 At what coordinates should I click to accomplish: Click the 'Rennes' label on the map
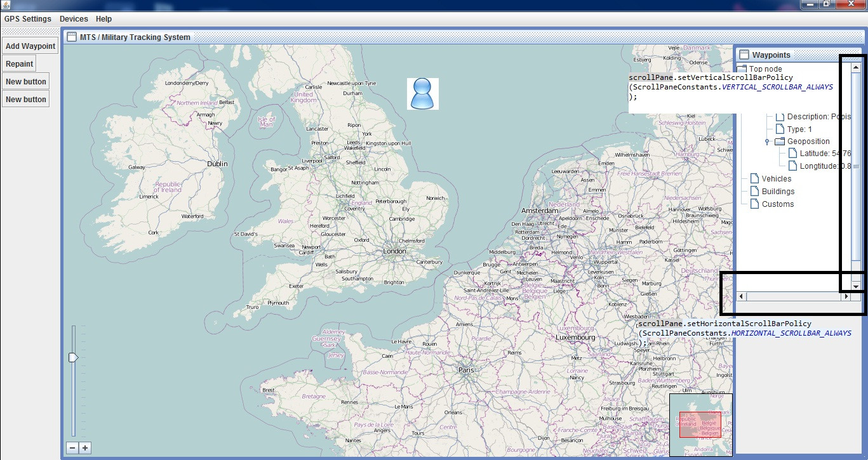[349, 402]
